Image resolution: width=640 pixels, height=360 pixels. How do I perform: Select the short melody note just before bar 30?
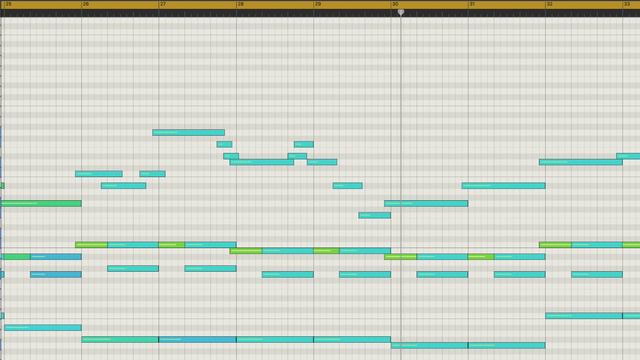(x=374, y=215)
